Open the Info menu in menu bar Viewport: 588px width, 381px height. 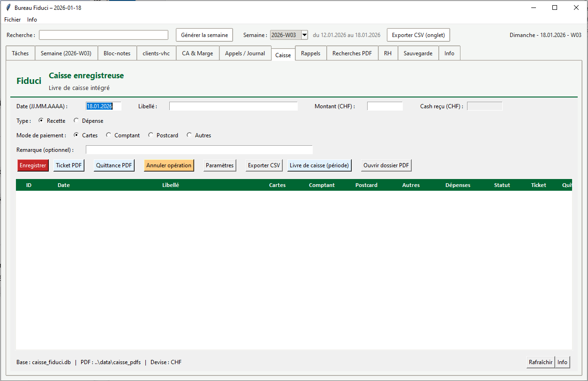(32, 20)
